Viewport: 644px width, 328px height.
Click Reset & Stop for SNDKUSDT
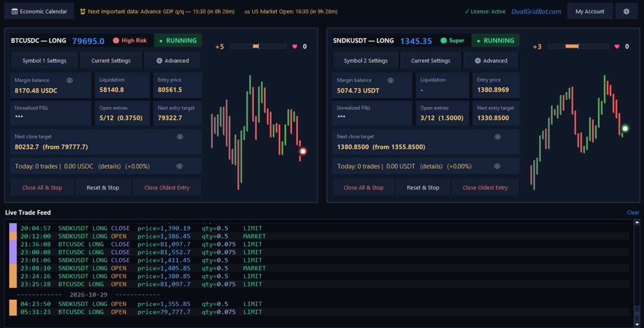[423, 187]
